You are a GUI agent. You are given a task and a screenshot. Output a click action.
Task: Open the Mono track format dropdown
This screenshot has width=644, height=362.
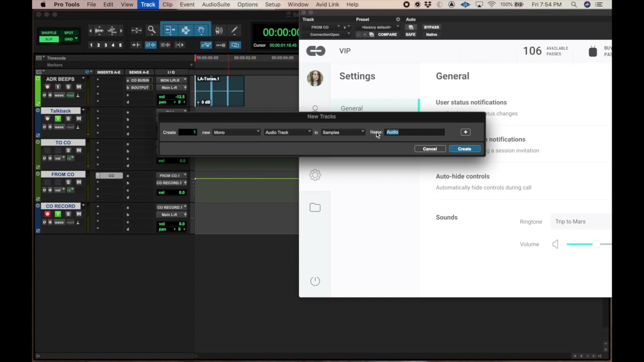coord(236,132)
